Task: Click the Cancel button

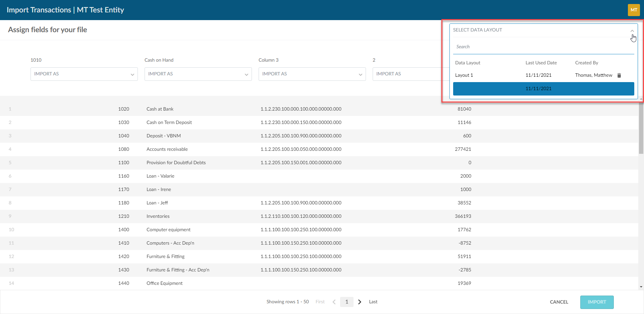Action: (x=559, y=302)
